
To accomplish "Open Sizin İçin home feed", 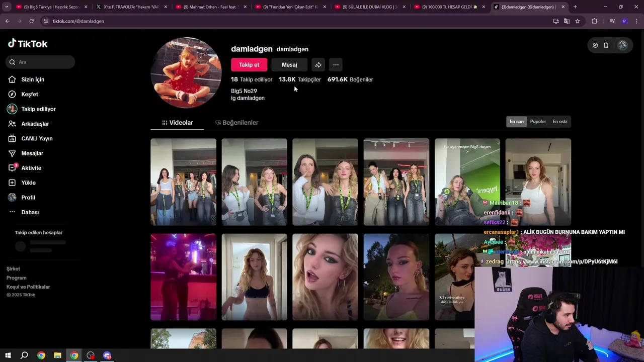I will click(26, 79).
